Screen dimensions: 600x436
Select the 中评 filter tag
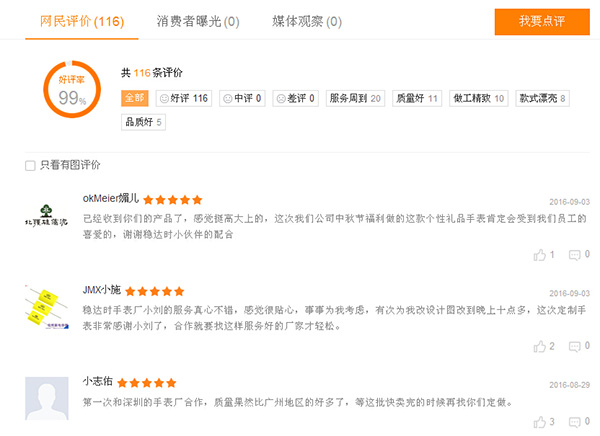point(242,98)
